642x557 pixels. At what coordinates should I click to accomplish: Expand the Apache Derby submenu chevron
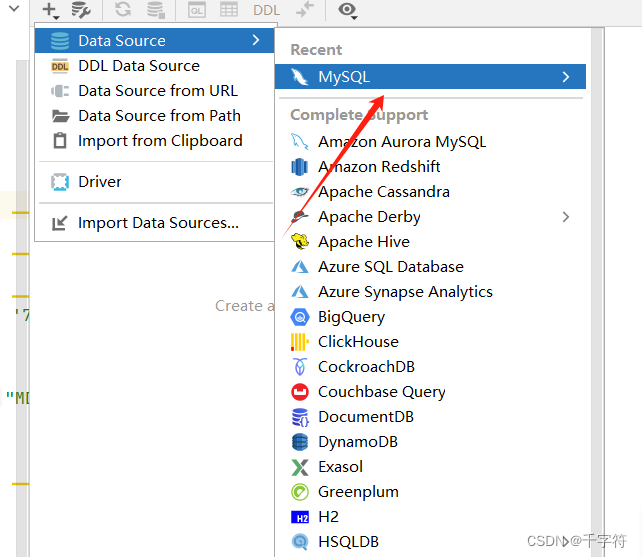pos(566,217)
